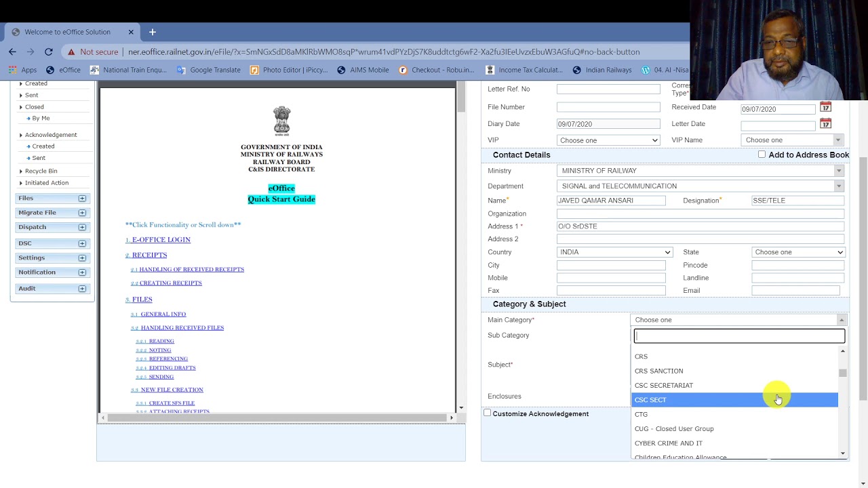Viewport: 868px width, 488px height.
Task: Click the Not secure warning icon
Action: click(x=71, y=52)
